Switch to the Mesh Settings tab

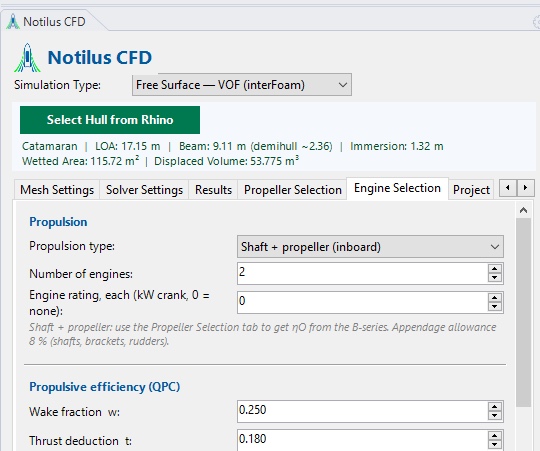[57, 190]
